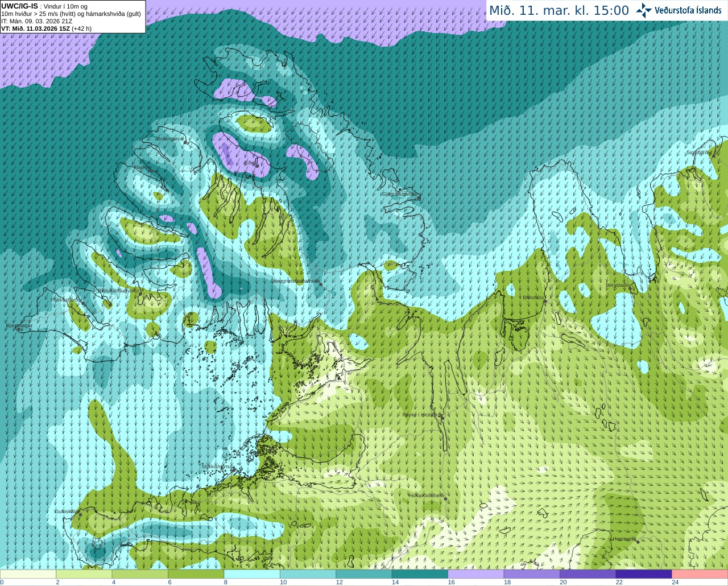
Task: Click the Steingrímsfjarðarheiði station label
Action: 295,281
